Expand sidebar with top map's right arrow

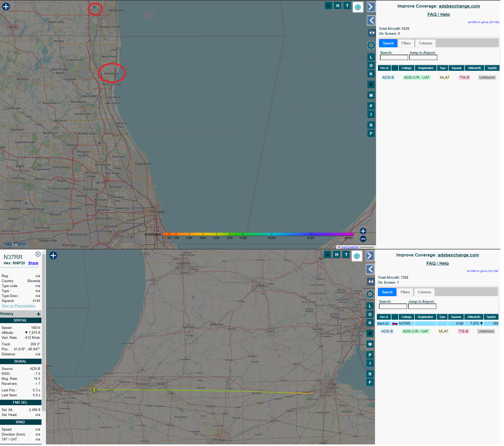tap(371, 7)
